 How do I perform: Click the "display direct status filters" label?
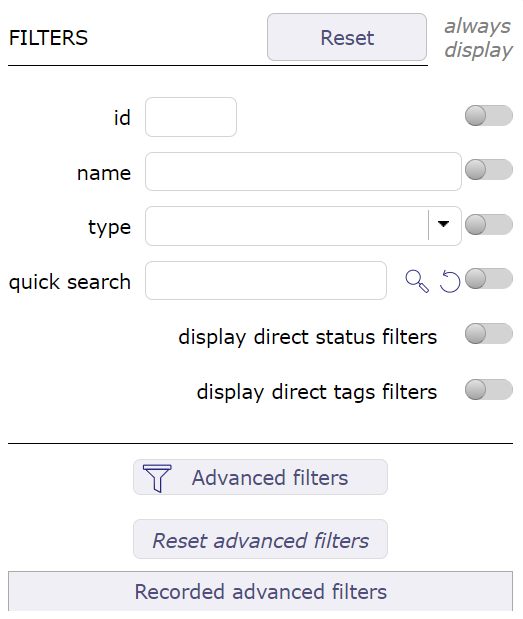pyautogui.click(x=307, y=338)
